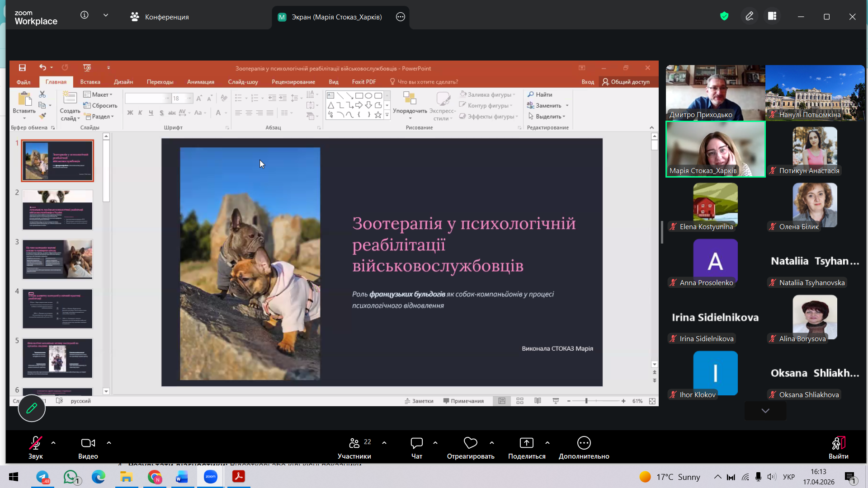Click the green encryption shield icon
This screenshot has width=868, height=488.
tap(724, 16)
